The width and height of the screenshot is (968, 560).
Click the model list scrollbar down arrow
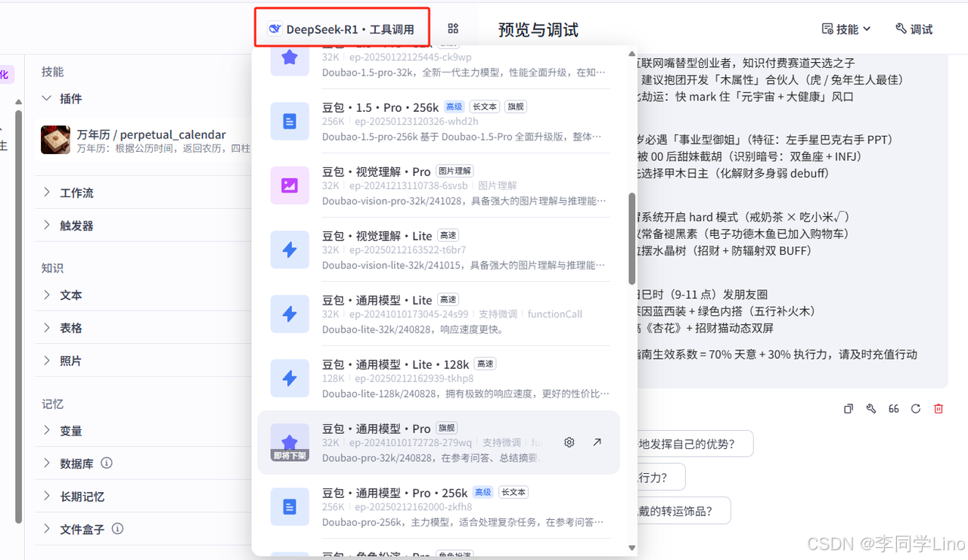click(x=632, y=547)
